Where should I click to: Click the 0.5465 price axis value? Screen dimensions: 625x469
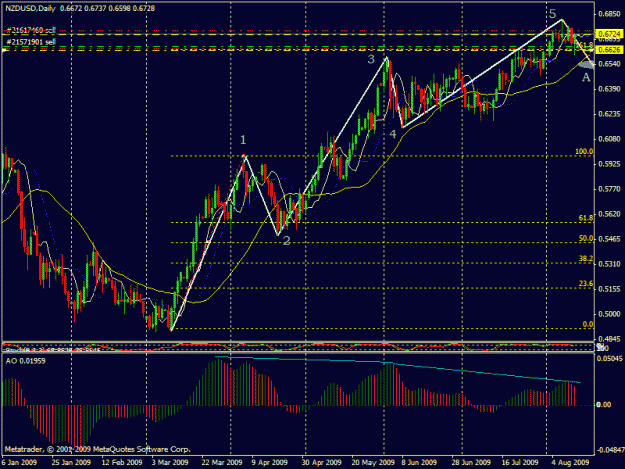pyautogui.click(x=610, y=239)
